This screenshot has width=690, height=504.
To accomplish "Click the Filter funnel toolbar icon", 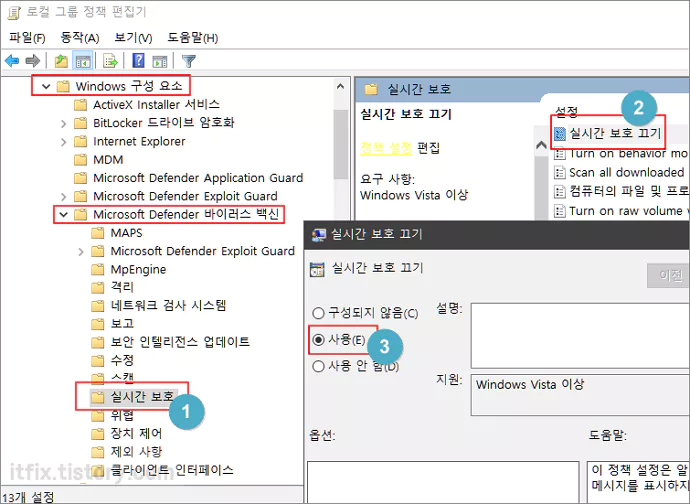I will tap(188, 61).
